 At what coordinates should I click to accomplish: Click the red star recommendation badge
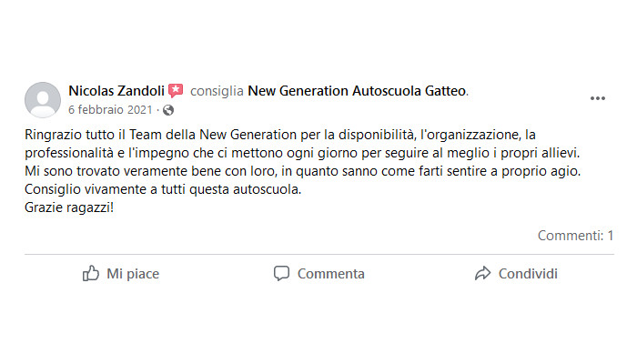click(176, 91)
